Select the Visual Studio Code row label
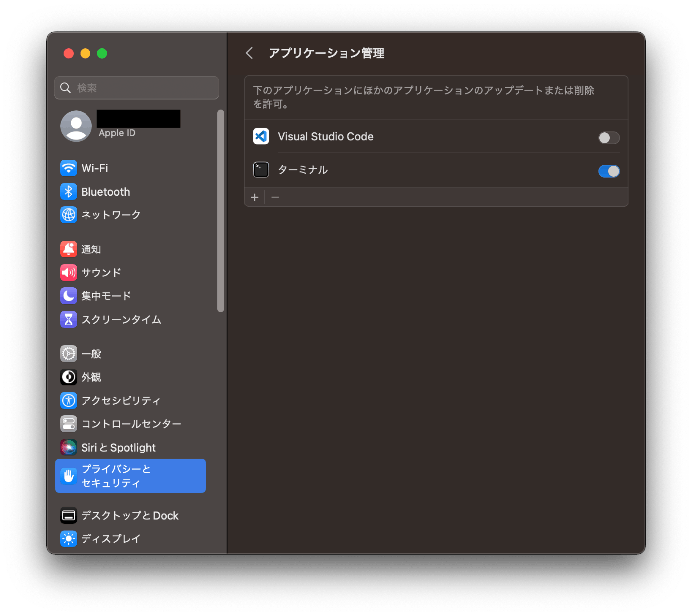 click(326, 137)
